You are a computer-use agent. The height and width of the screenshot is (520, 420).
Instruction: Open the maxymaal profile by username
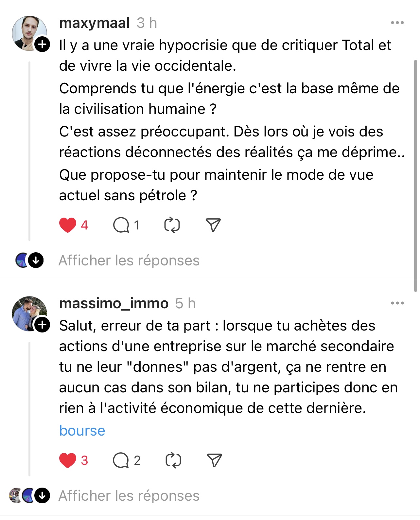point(95,23)
